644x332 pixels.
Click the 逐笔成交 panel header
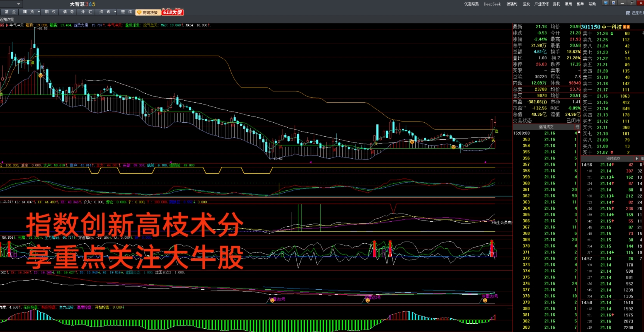(x=546, y=127)
